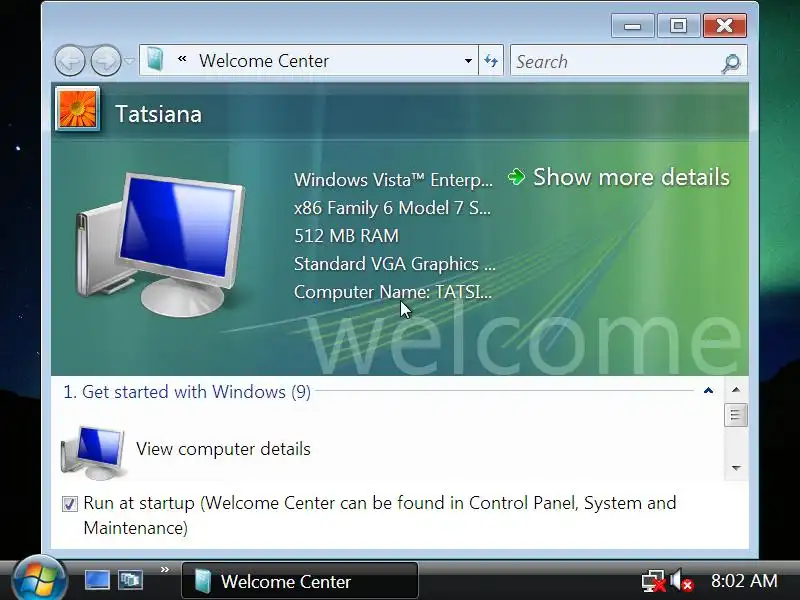Click the muted volume tray icon
The image size is (800, 600).
click(681, 581)
